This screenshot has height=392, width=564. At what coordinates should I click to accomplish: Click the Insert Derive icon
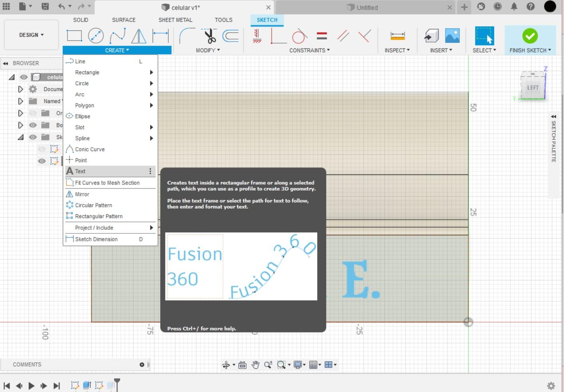pos(431,36)
